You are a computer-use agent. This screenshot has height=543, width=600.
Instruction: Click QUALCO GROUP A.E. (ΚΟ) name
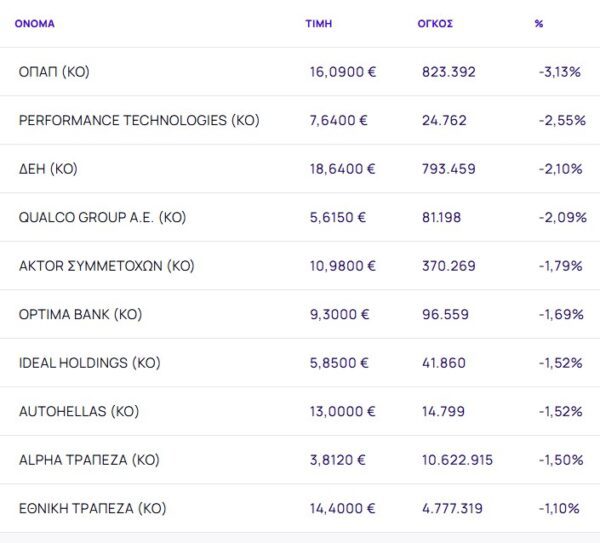[102, 217]
